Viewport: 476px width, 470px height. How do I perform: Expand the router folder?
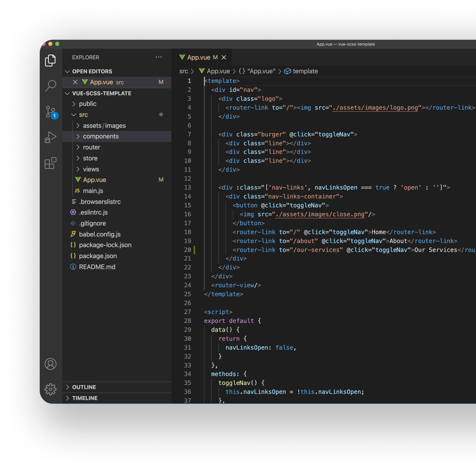pos(117,147)
